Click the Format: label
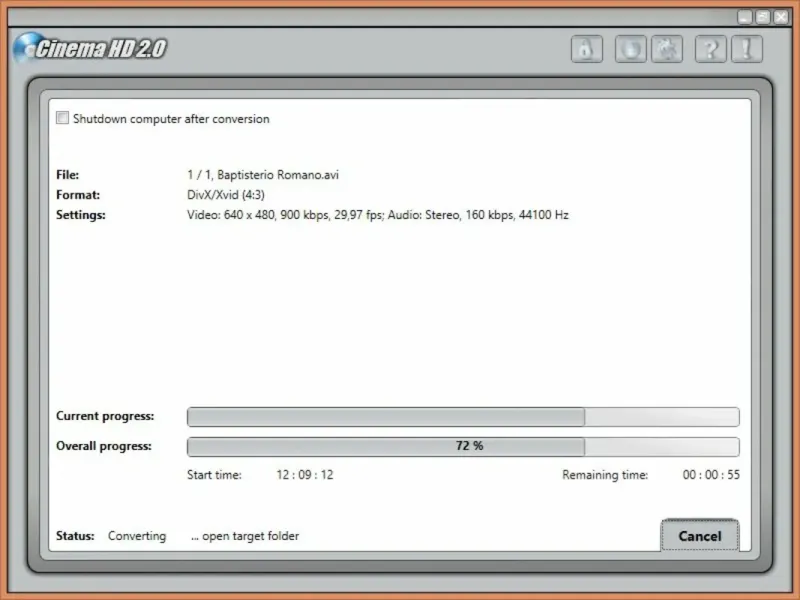Image resolution: width=800 pixels, height=600 pixels. pyautogui.click(x=78, y=195)
